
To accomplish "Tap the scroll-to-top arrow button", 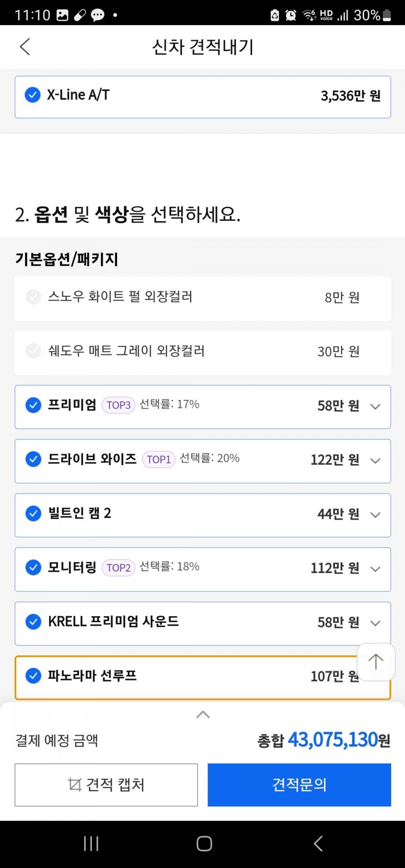I will pyautogui.click(x=376, y=662).
